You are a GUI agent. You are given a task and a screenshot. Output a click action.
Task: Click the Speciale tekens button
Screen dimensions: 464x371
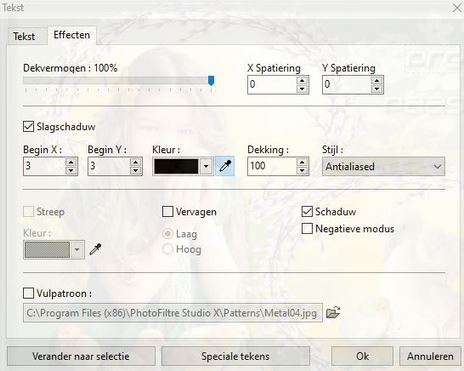pos(235,356)
